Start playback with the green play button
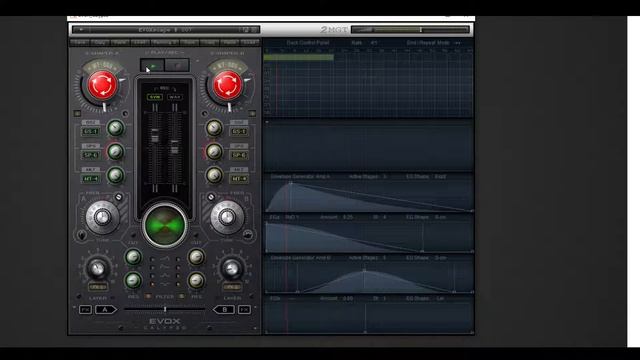640x360 pixels. (x=152, y=65)
